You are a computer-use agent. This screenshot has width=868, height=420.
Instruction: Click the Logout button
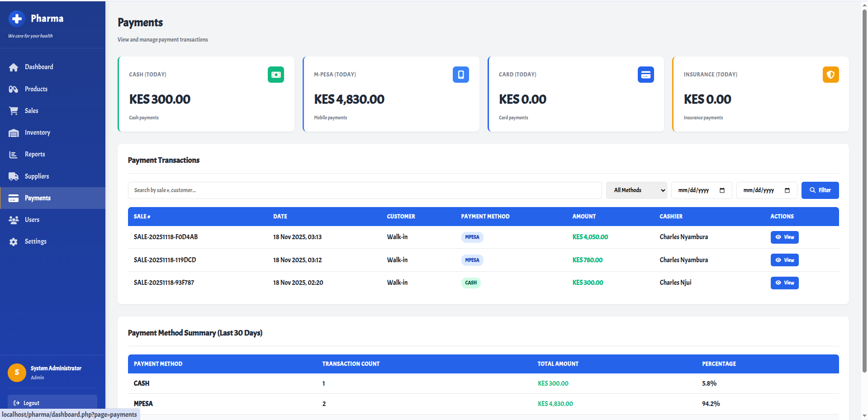pyautogui.click(x=52, y=403)
